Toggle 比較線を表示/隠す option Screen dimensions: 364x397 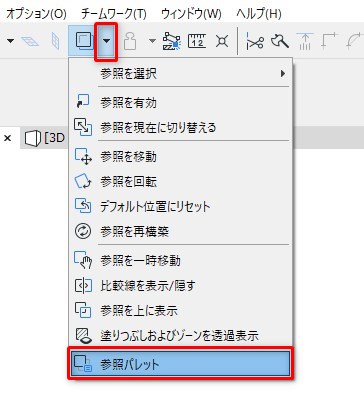(180, 285)
